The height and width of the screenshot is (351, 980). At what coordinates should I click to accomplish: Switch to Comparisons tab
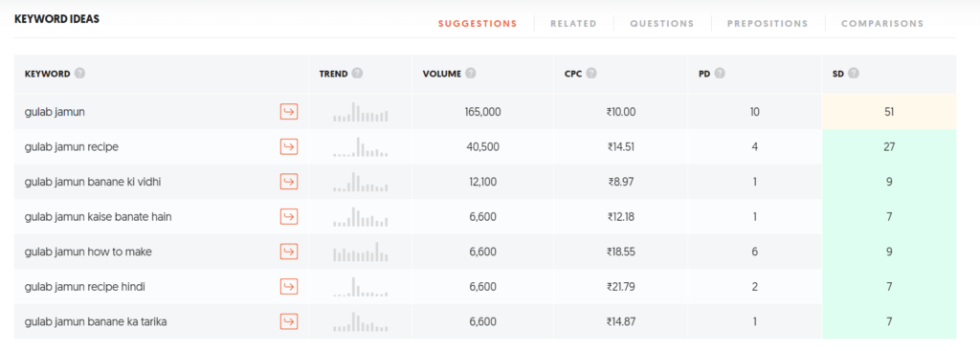point(881,24)
